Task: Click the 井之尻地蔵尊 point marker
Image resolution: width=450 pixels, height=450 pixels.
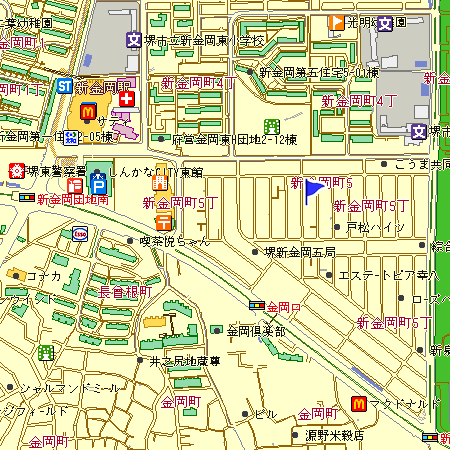Action: pyautogui.click(x=140, y=360)
